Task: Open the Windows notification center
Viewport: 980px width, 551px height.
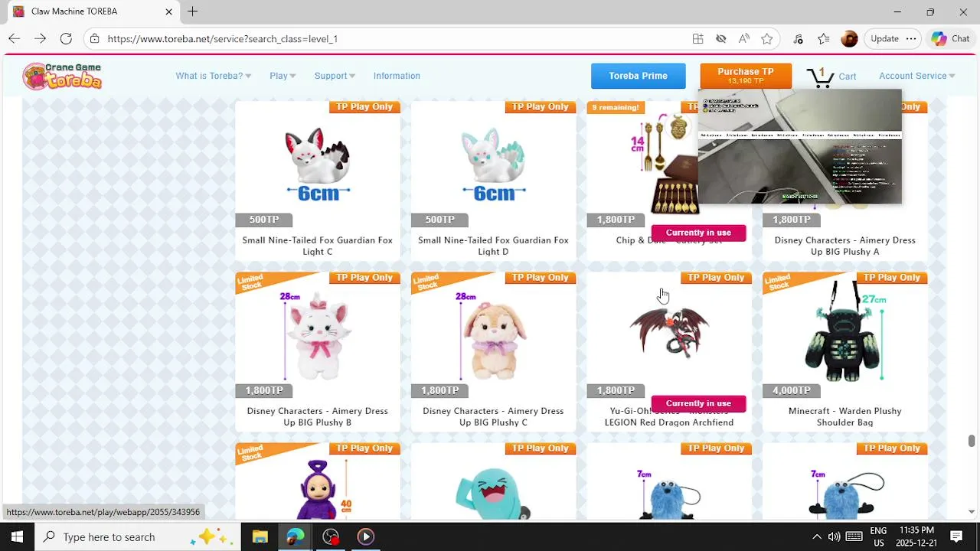Action: tap(955, 536)
